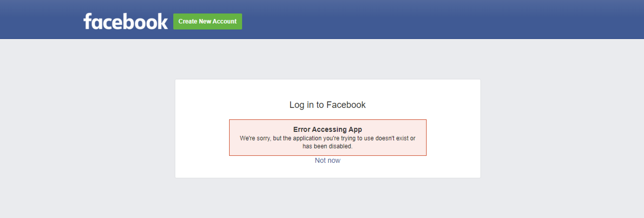Click the word "Log" in the heading
Viewport: 644px width, 218px height.
[x=297, y=105]
